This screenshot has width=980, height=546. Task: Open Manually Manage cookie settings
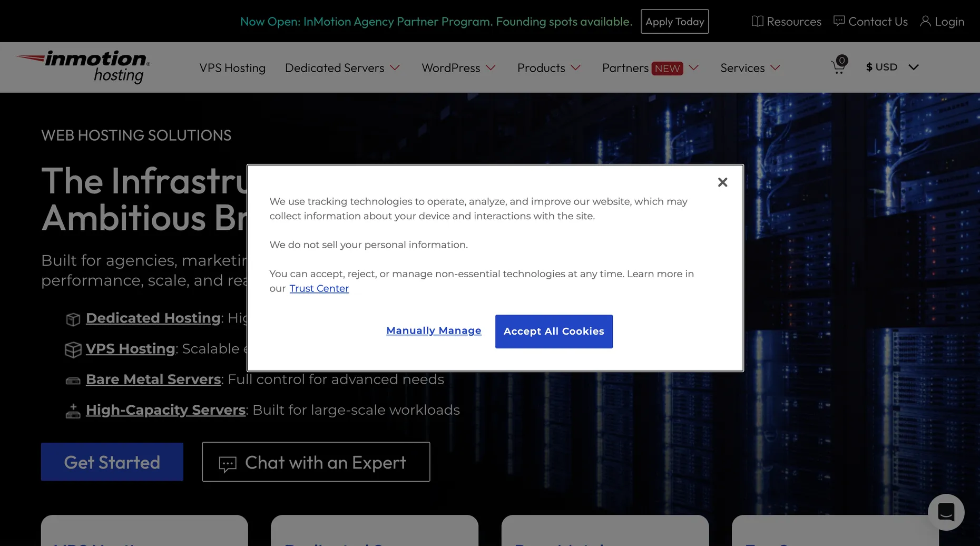434,330
